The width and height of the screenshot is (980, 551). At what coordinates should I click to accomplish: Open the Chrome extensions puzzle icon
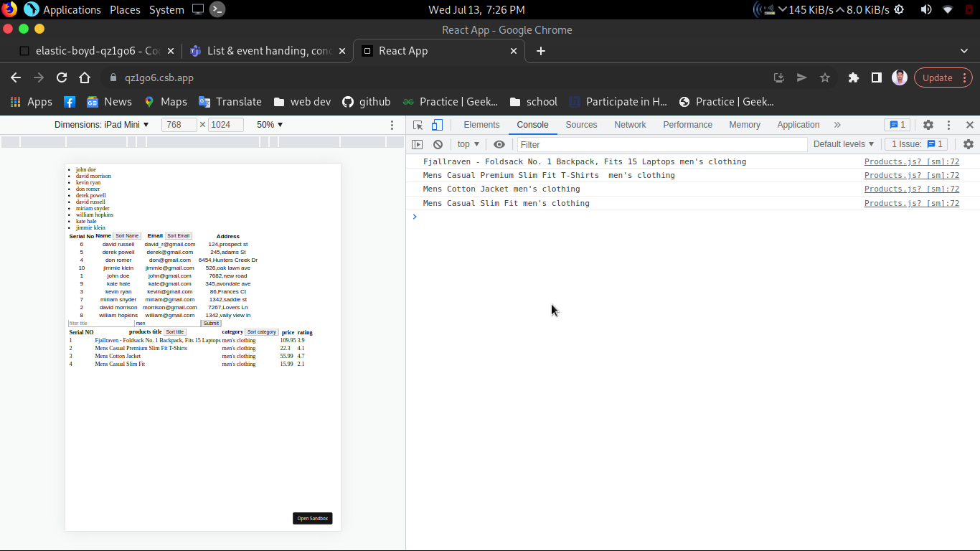854,77
